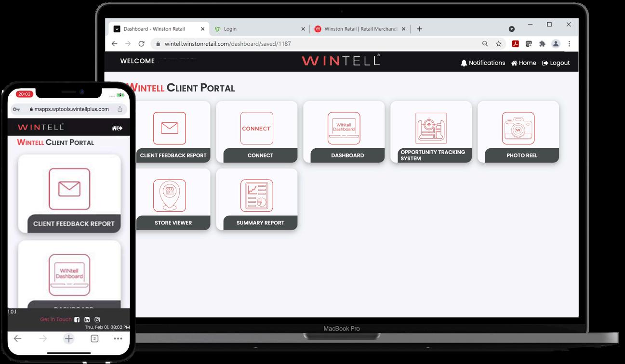Open the Instagram icon in phone footer

tap(97, 320)
